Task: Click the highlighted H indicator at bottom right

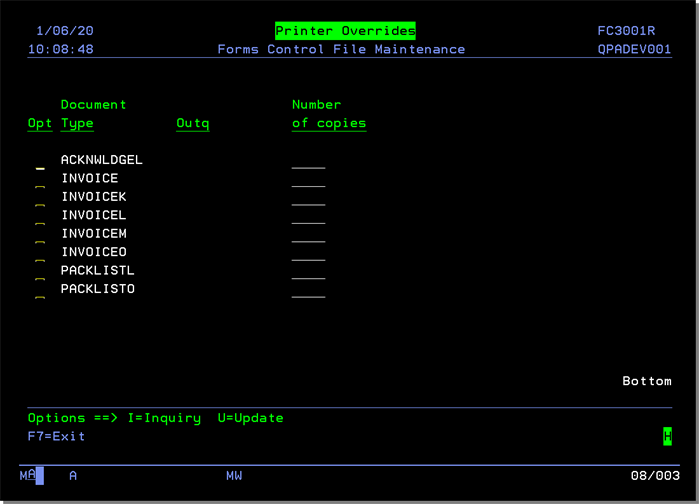Action: (x=667, y=436)
